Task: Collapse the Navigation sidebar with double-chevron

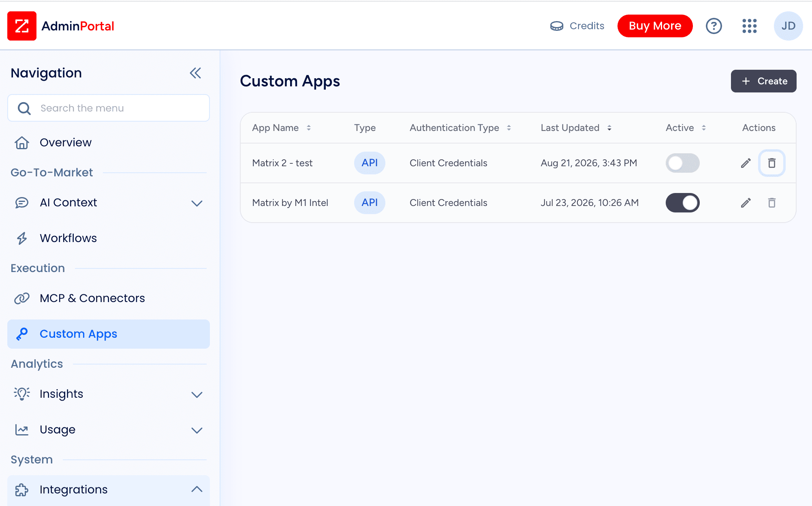Action: [x=196, y=73]
